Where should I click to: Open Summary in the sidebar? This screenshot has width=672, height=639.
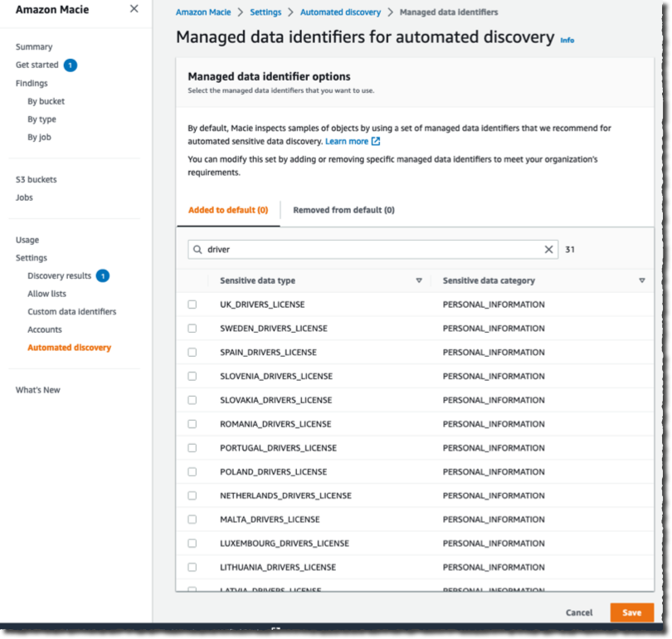click(34, 46)
